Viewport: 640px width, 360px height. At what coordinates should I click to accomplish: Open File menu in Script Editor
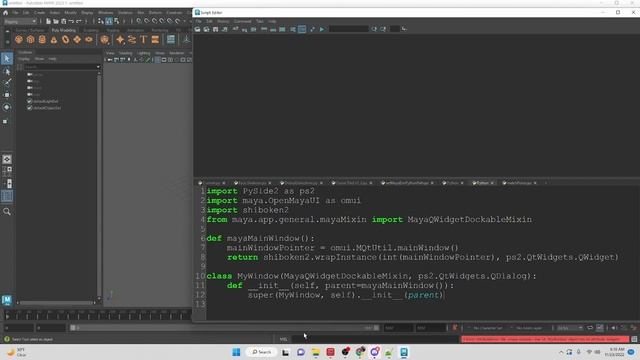point(198,21)
